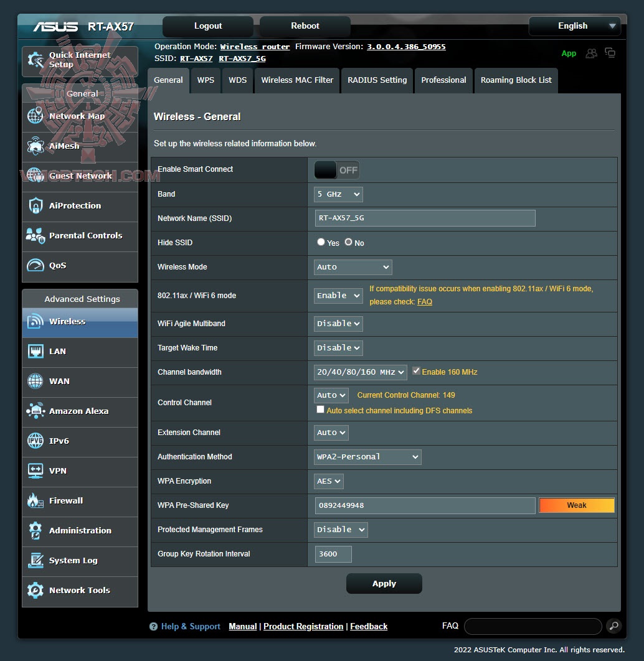The image size is (644, 661).
Task: Switch to the WPS tab
Action: pyautogui.click(x=206, y=80)
